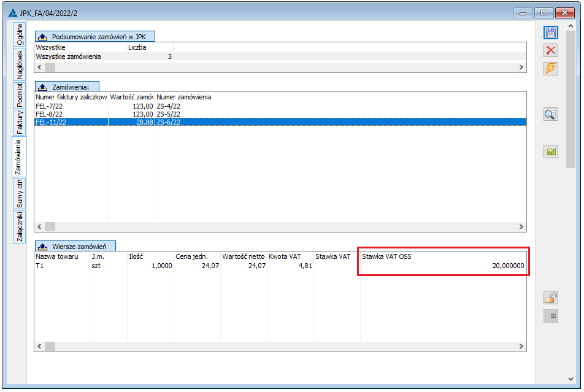
Task: Select the FEL-7/22 invoice row
Action: tap(280, 106)
